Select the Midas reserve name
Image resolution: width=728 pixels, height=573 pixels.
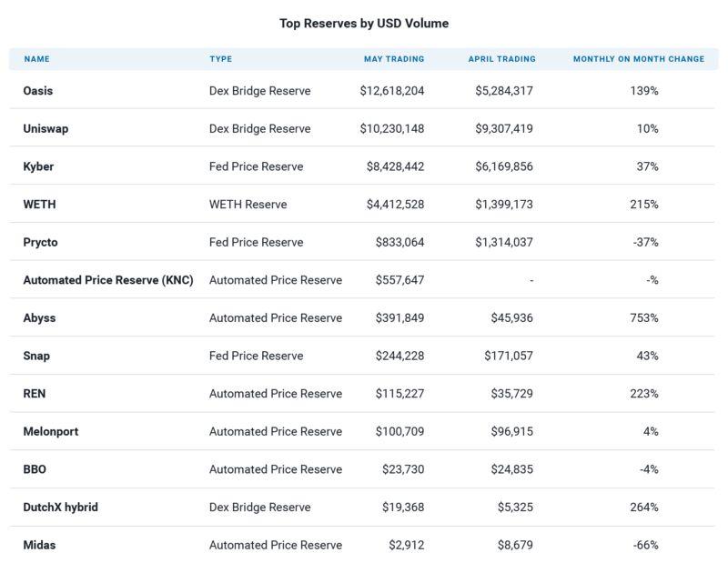click(39, 545)
